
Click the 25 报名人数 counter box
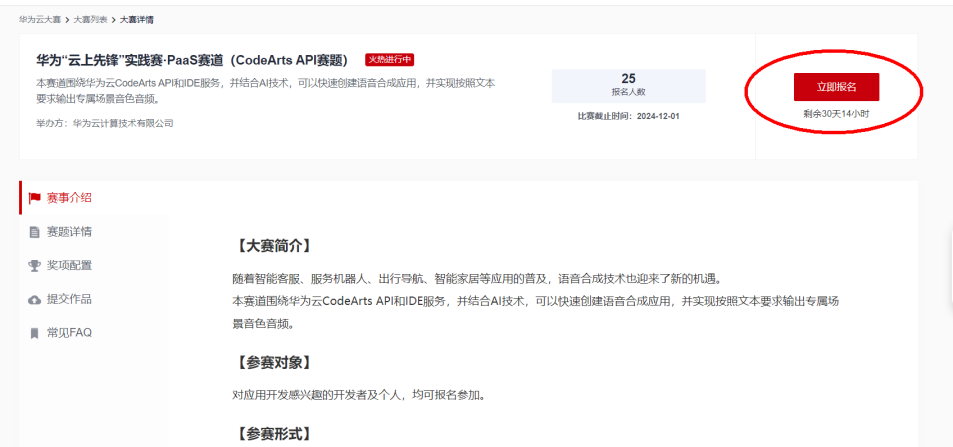(x=628, y=86)
